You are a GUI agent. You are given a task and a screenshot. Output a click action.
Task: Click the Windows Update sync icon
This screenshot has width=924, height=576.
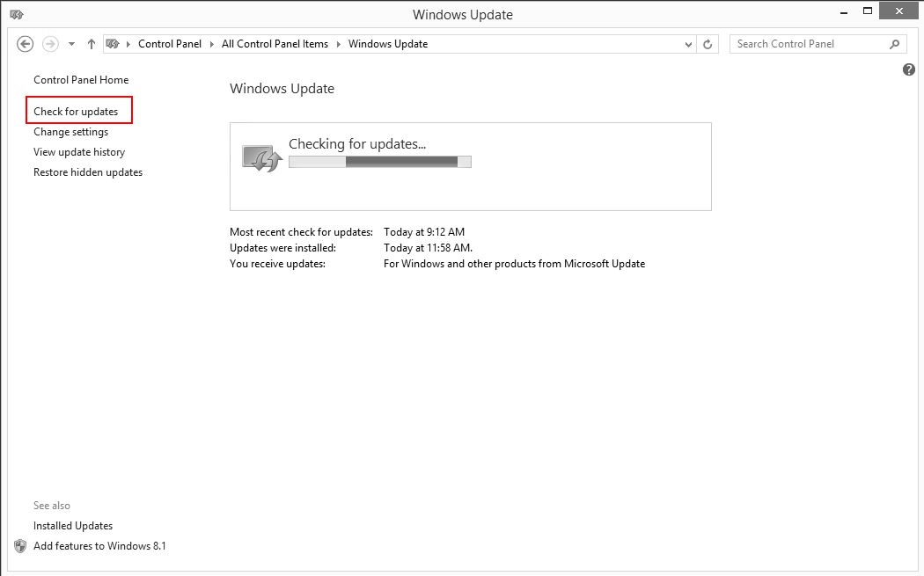point(262,158)
